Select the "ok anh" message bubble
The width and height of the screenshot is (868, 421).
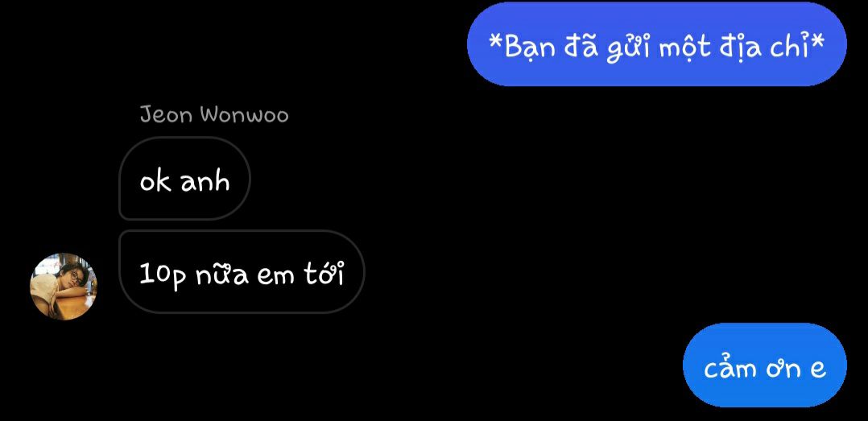pyautogui.click(x=185, y=178)
